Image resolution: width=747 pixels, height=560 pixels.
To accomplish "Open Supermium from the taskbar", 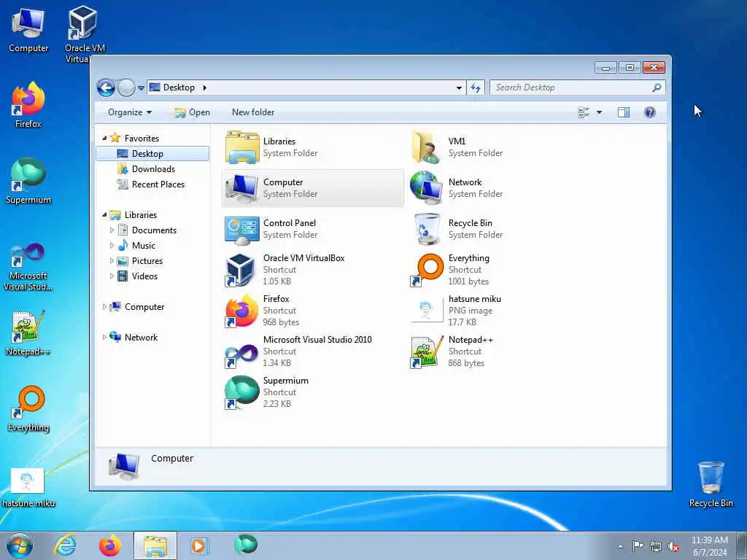I will [x=246, y=545].
